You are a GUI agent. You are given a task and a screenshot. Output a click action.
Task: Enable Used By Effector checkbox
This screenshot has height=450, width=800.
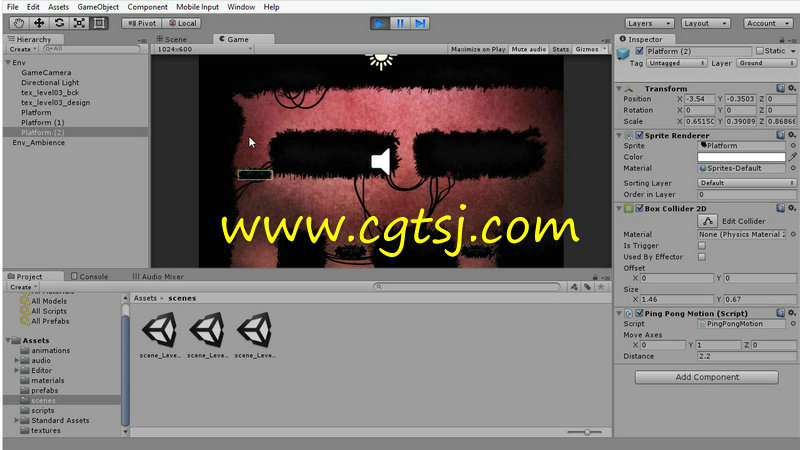click(702, 257)
